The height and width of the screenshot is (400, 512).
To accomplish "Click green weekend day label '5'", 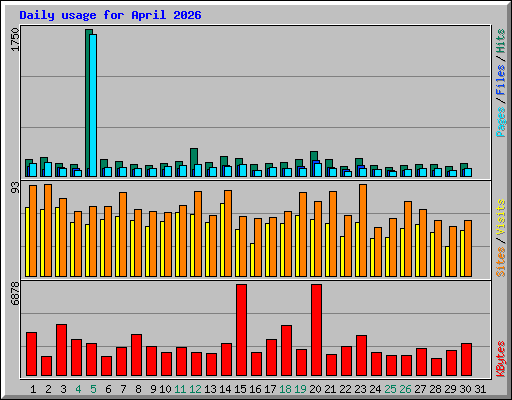I will pos(93,389).
